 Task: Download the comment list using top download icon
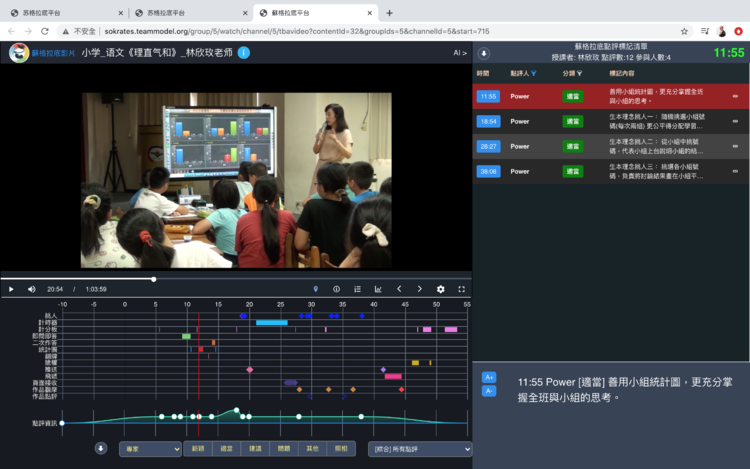[484, 53]
